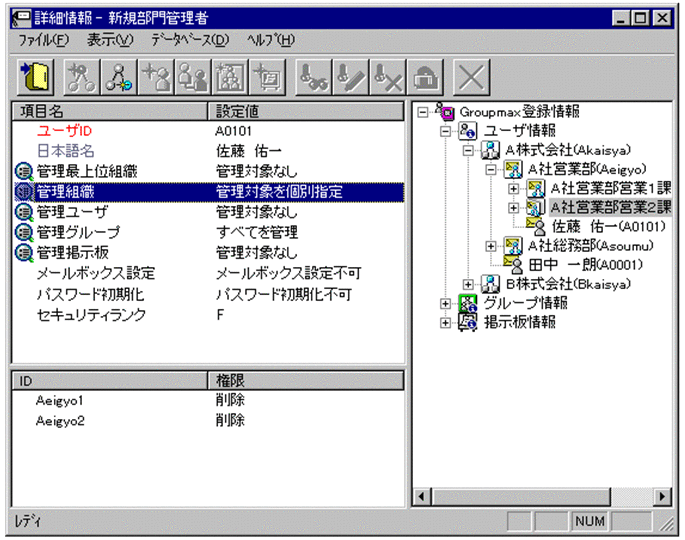
Task: Click the Groupmax登録情報 root icon
Action: 445,112
